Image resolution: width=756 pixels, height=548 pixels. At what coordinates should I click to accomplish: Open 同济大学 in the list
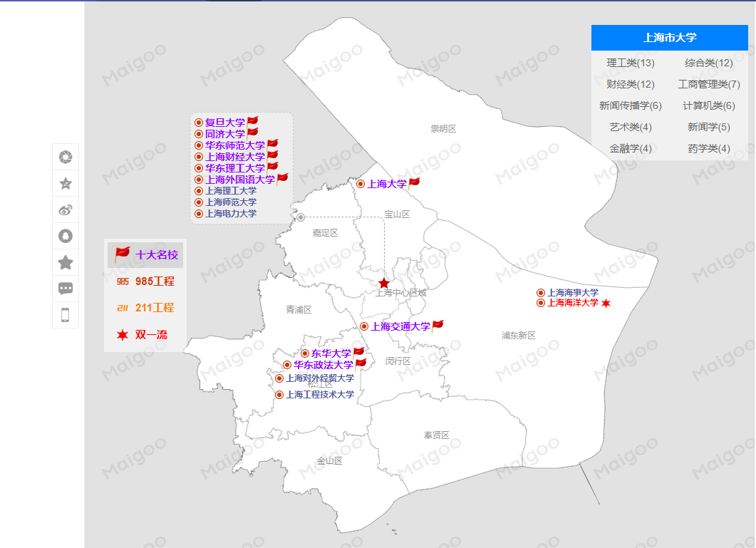coord(225,134)
